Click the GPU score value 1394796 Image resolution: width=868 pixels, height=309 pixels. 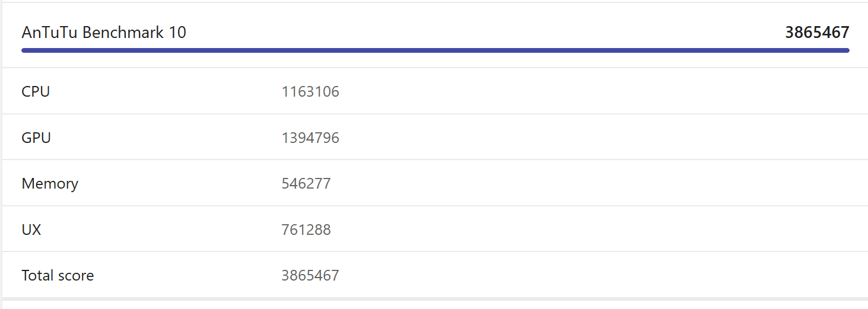pos(310,138)
